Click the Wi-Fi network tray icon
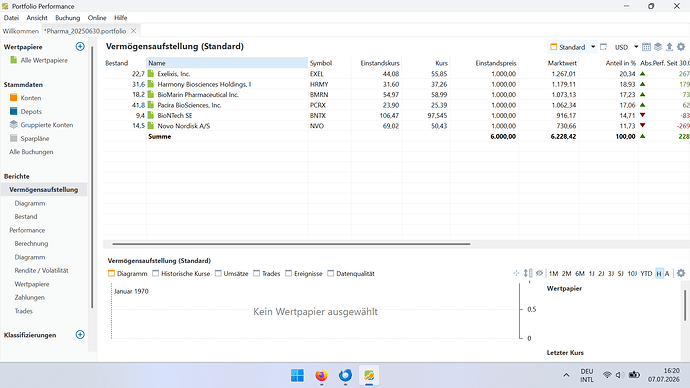 tap(607, 375)
